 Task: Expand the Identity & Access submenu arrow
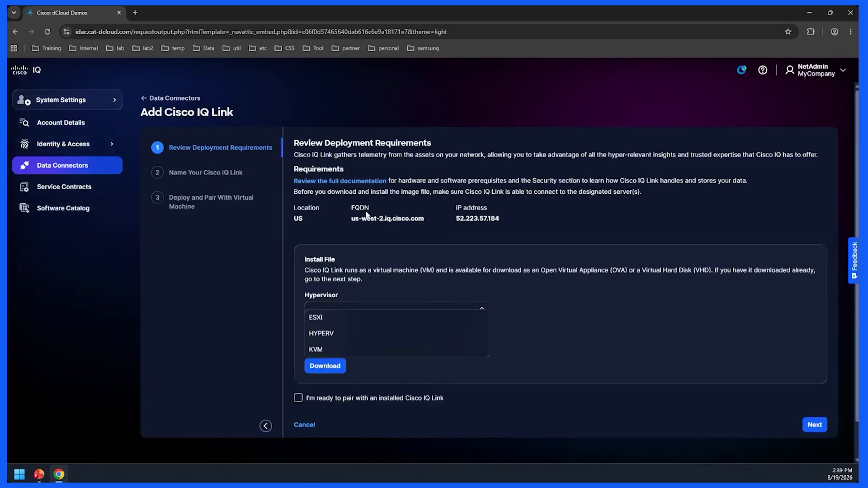click(112, 144)
